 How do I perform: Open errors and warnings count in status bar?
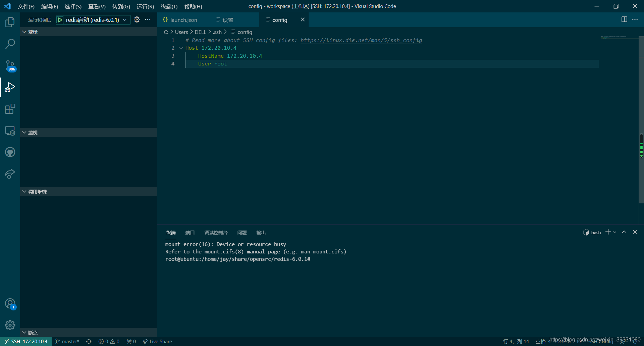click(x=109, y=341)
